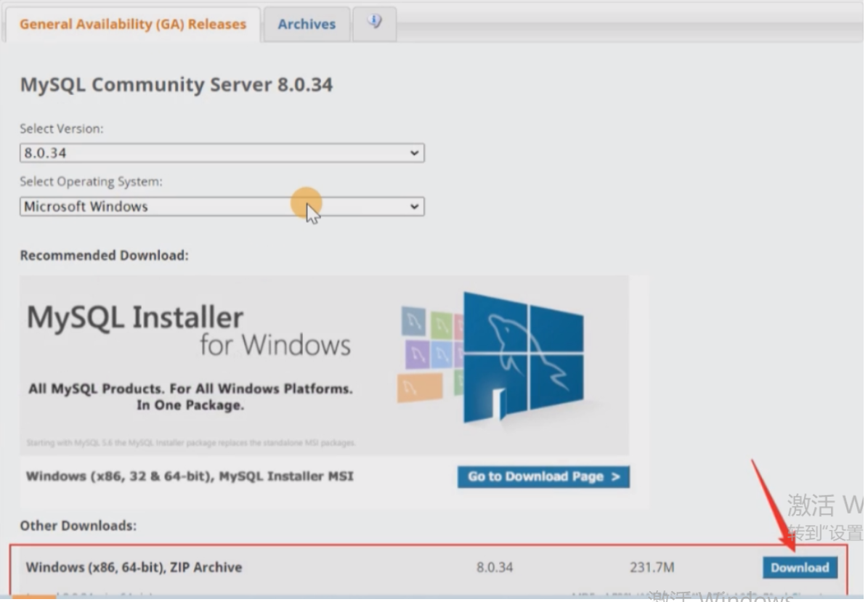Open the Select Version dropdown showing 8.0.34
868x602 pixels.
click(x=222, y=152)
